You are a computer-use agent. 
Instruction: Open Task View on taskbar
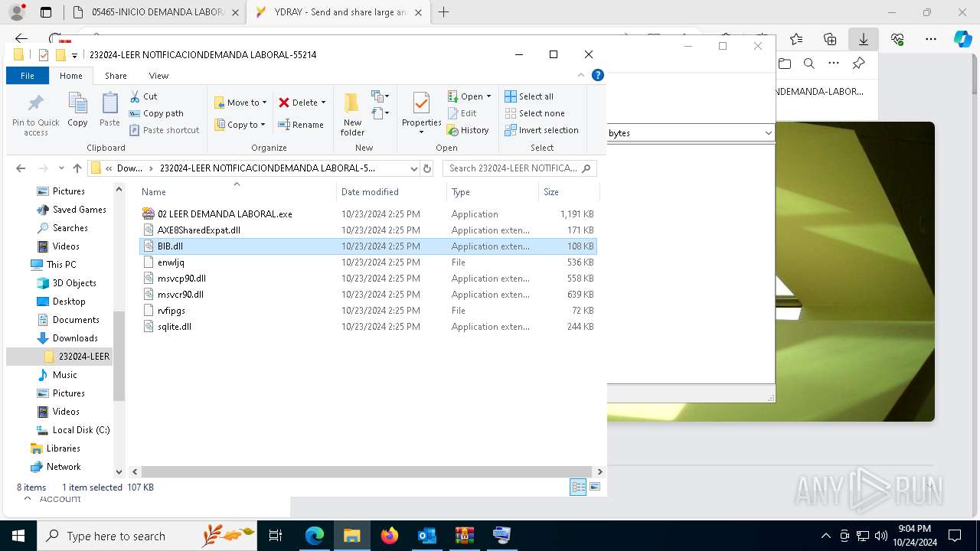point(276,536)
